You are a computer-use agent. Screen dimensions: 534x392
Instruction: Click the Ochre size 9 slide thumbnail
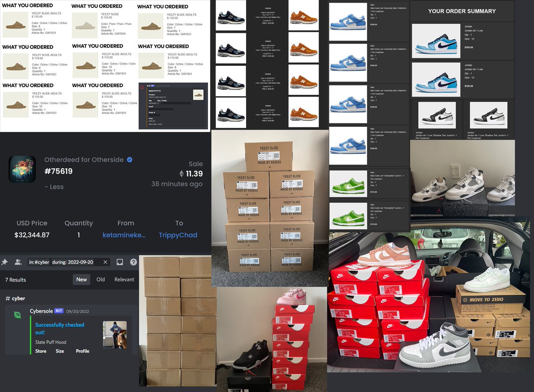click(x=152, y=65)
